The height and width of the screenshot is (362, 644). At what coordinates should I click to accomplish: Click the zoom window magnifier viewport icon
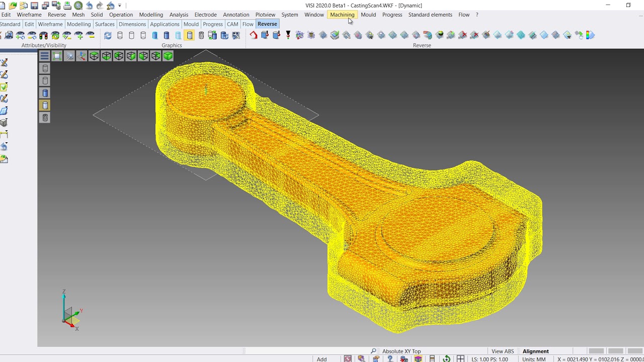(69, 56)
